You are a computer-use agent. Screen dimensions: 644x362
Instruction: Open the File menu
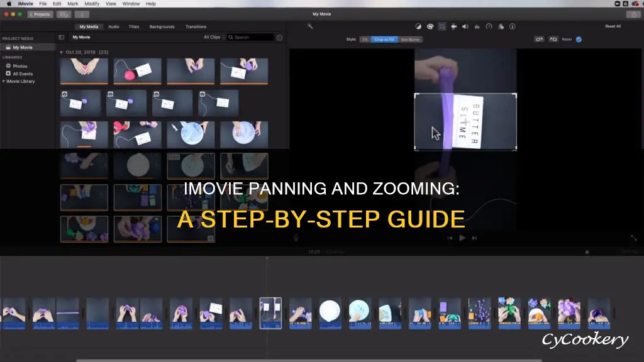(x=43, y=4)
